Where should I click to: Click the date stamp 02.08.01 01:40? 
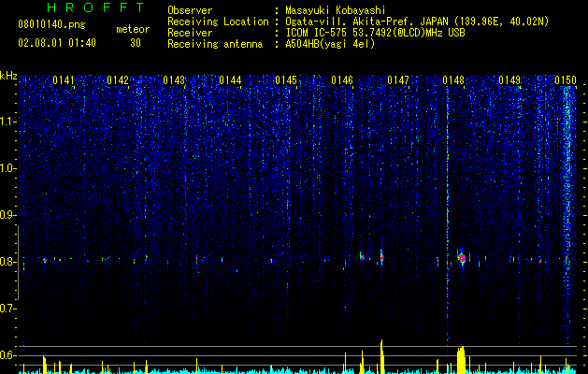point(57,43)
